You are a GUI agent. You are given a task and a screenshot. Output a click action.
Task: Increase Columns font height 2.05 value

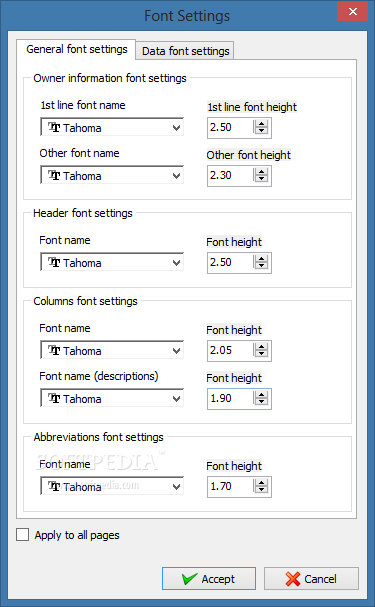click(262, 346)
